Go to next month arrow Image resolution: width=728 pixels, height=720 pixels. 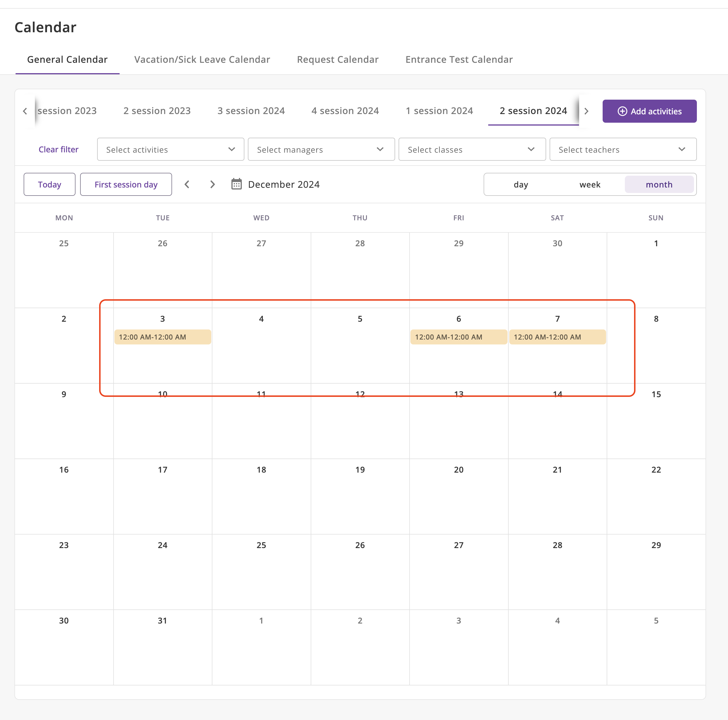(212, 184)
